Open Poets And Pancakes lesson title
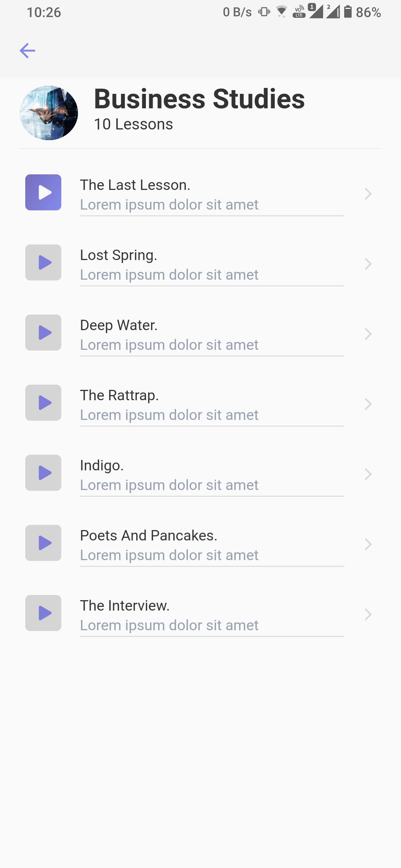The width and height of the screenshot is (401, 868). coord(149,536)
